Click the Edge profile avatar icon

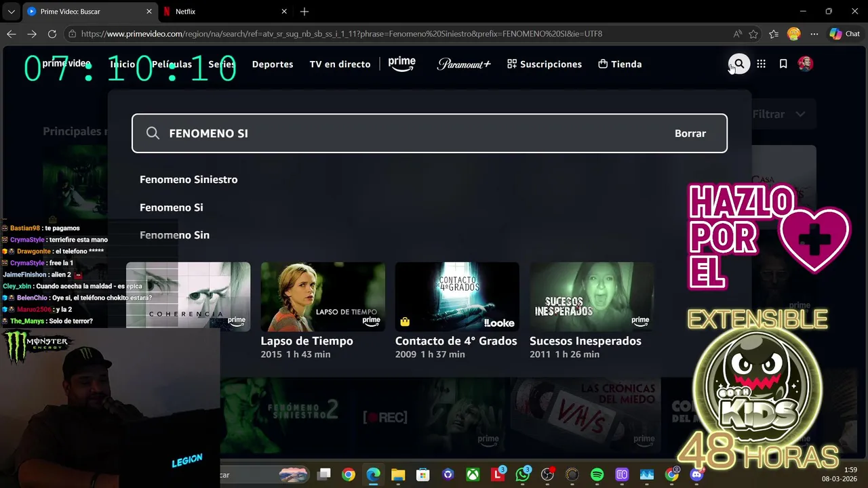pyautogui.click(x=794, y=34)
